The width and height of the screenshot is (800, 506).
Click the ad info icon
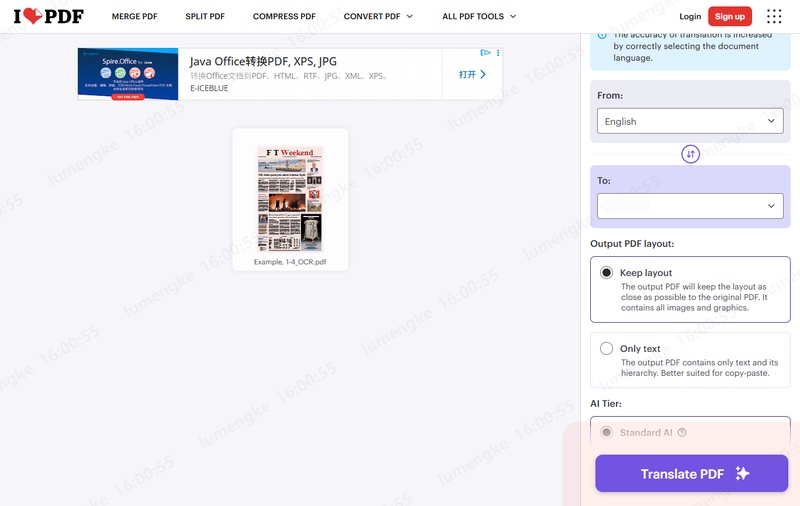[x=485, y=53]
